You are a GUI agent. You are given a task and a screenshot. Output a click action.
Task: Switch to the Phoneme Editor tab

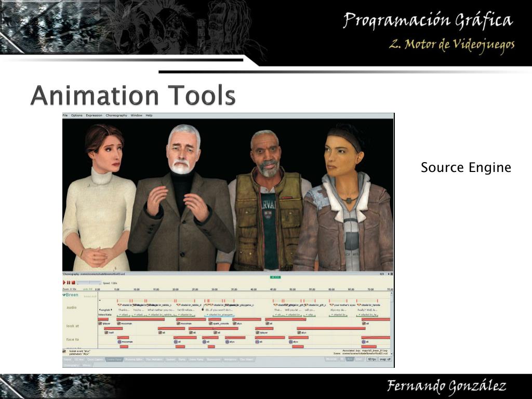pos(134,360)
